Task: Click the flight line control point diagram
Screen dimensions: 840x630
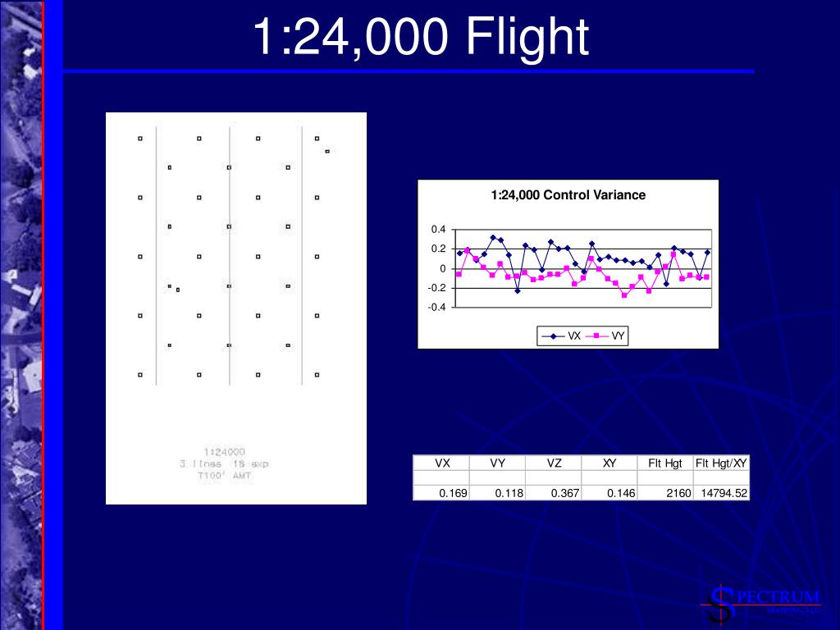Action: 235,308
